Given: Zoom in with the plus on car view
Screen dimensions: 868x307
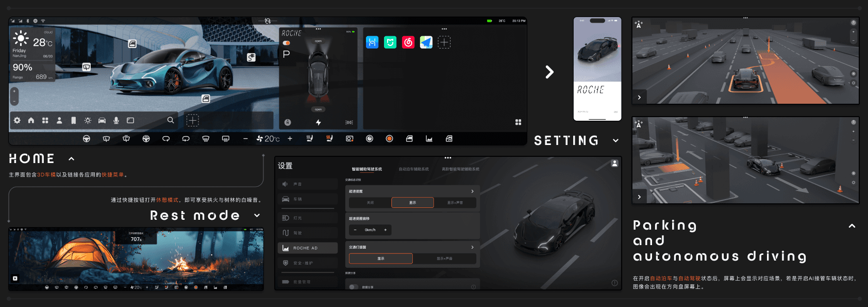Looking at the screenshot, I should (x=14, y=91).
